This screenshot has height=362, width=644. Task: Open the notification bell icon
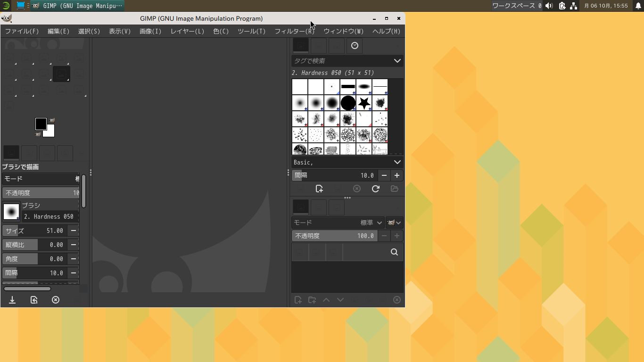(638, 6)
